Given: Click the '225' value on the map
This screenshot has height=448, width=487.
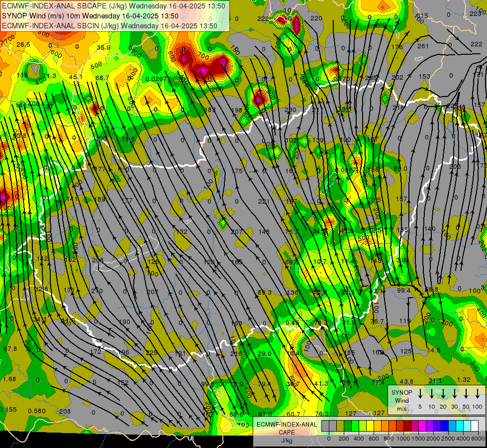Looking at the screenshot, I should point(152,352).
